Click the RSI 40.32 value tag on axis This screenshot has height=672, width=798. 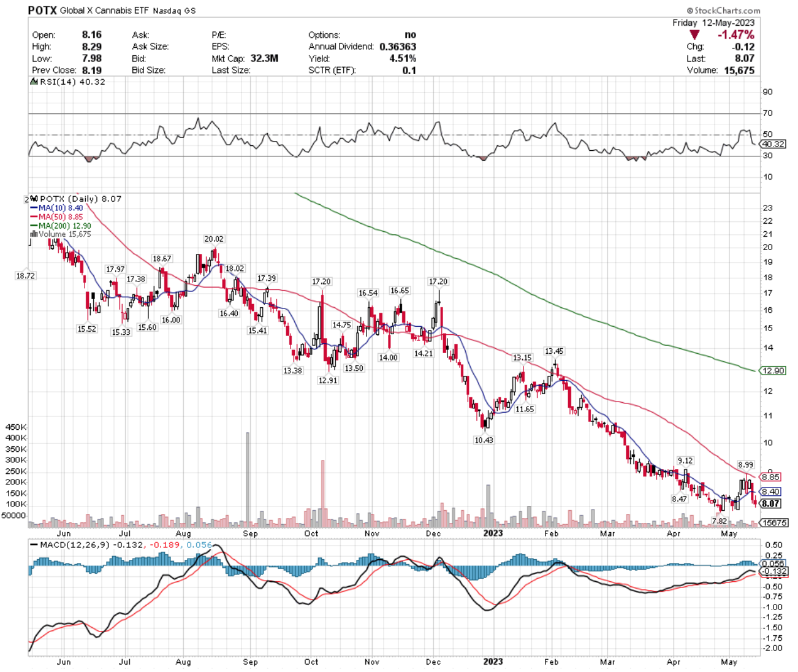coord(773,144)
